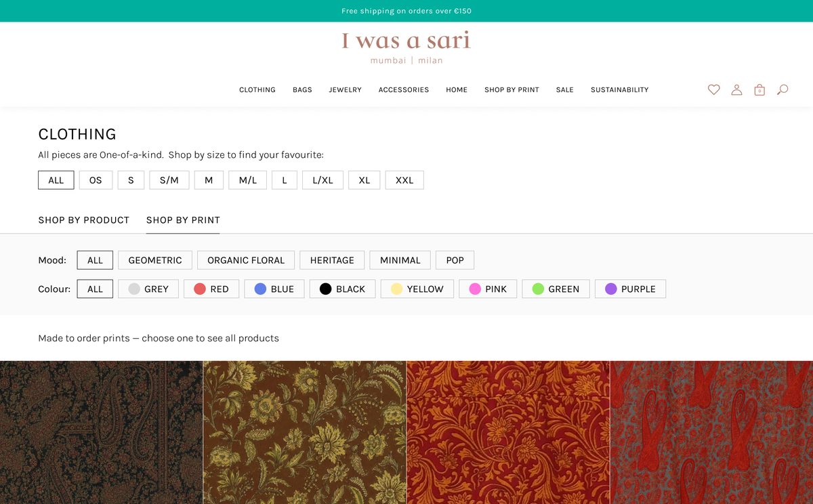Image resolution: width=813 pixels, height=504 pixels.
Task: Open the Accessories menu
Action: tap(404, 89)
